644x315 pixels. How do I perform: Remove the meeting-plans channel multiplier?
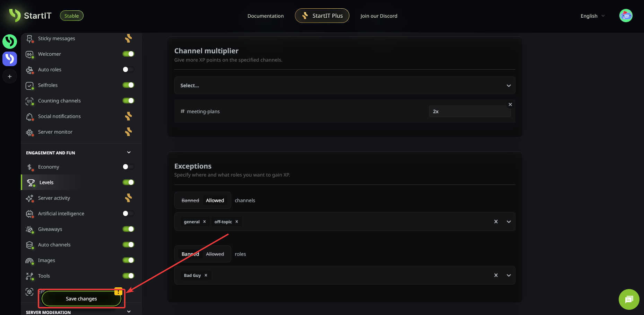tap(510, 105)
